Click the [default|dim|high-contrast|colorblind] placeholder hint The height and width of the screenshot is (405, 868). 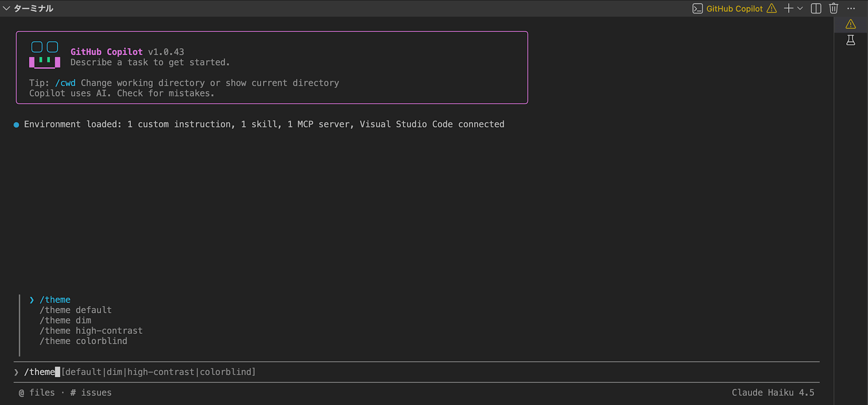coord(158,372)
